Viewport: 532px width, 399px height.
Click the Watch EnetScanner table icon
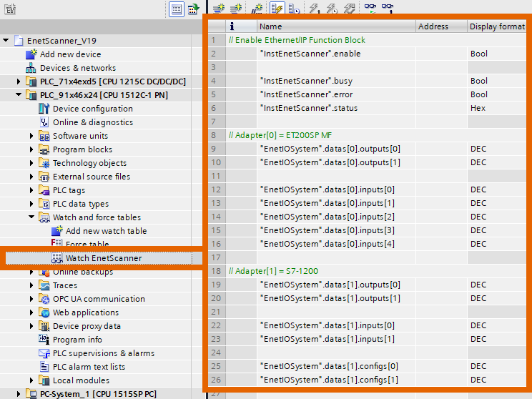click(x=57, y=258)
